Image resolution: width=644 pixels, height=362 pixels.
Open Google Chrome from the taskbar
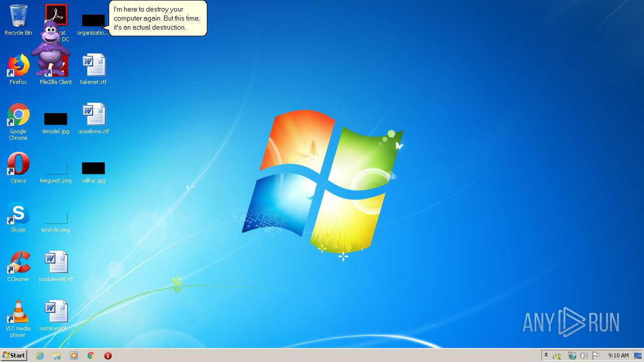[x=91, y=355]
